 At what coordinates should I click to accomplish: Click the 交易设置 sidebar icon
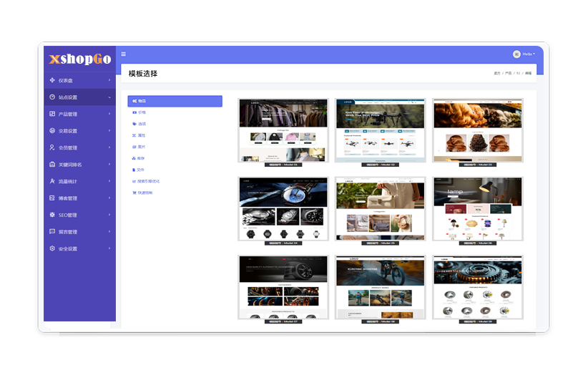coord(52,131)
